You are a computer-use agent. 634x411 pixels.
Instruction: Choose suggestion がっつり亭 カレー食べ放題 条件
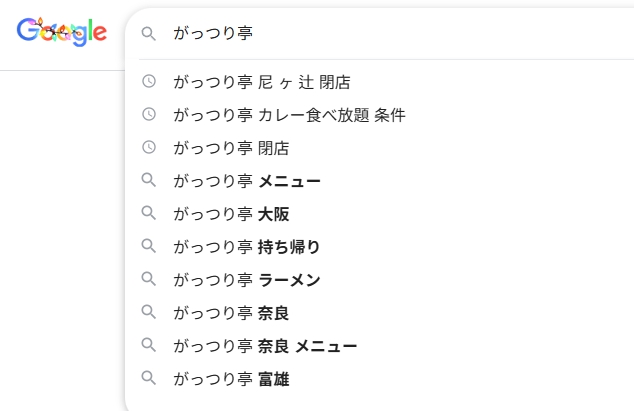pos(289,115)
